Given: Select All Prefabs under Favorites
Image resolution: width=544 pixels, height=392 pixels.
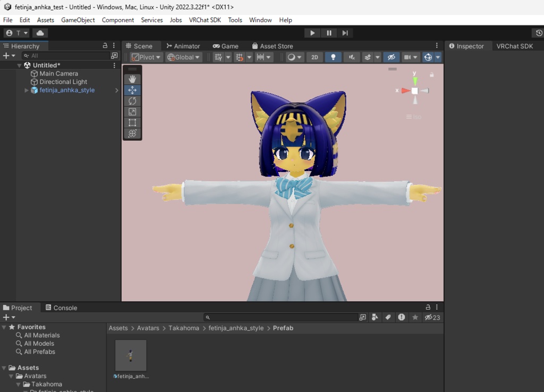Looking at the screenshot, I should coord(39,352).
